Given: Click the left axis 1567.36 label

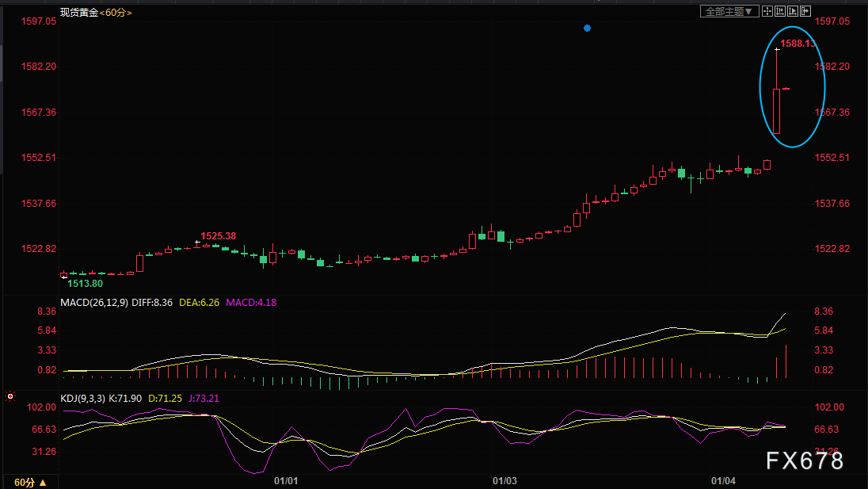Looking at the screenshot, I should click(x=39, y=112).
